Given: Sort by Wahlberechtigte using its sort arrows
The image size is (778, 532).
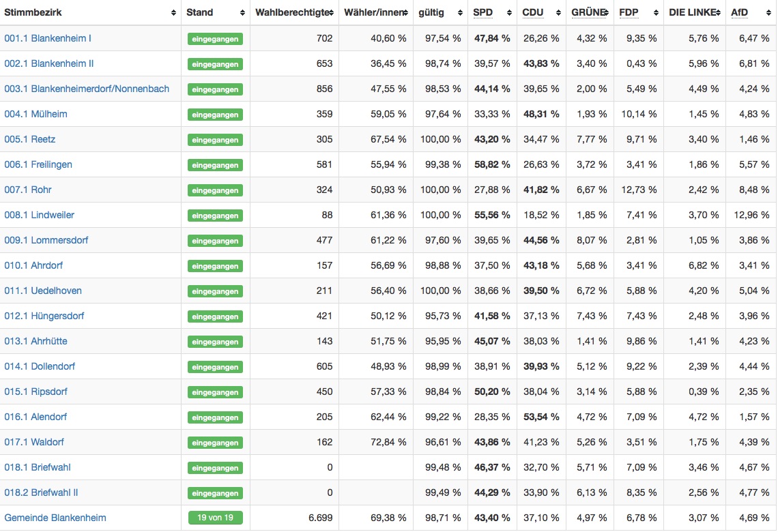Looking at the screenshot, I should 331,13.
